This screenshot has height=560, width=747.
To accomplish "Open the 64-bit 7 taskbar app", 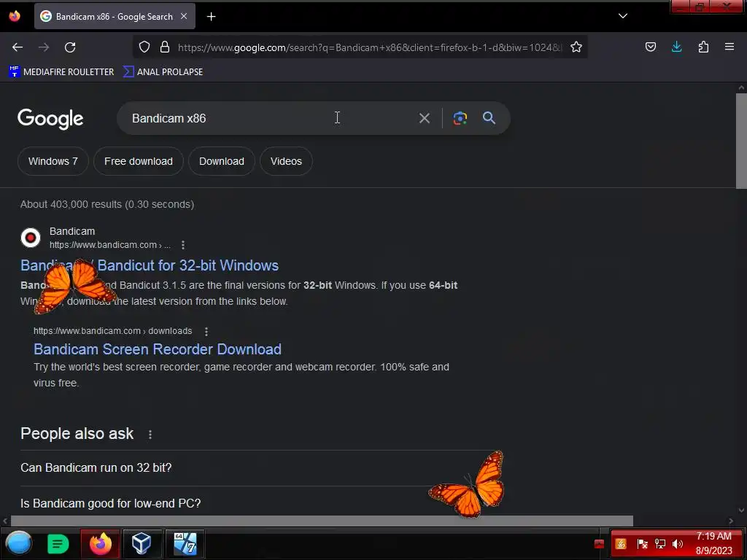I will coord(185,543).
